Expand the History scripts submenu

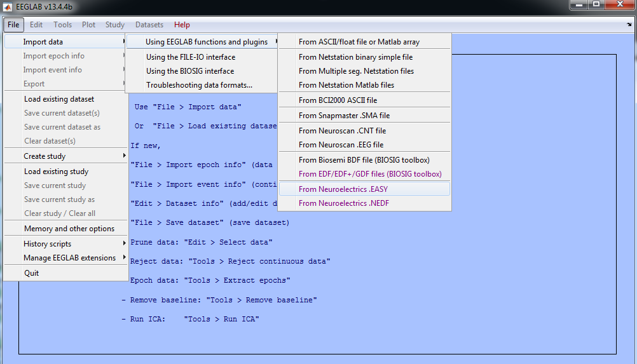click(x=66, y=244)
